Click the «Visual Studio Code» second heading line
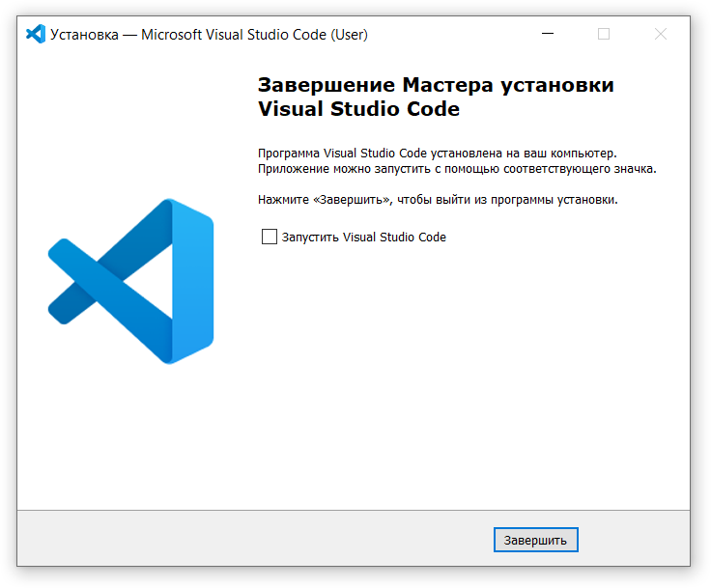The width and height of the screenshot is (711, 588). click(358, 110)
